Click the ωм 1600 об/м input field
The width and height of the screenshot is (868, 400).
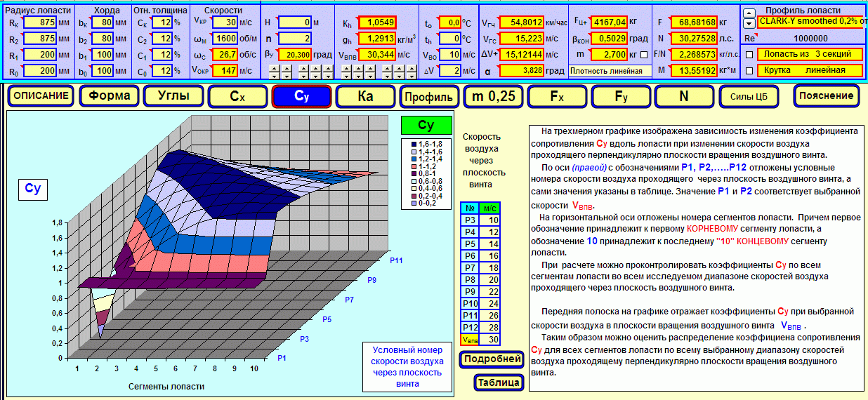pos(225,38)
